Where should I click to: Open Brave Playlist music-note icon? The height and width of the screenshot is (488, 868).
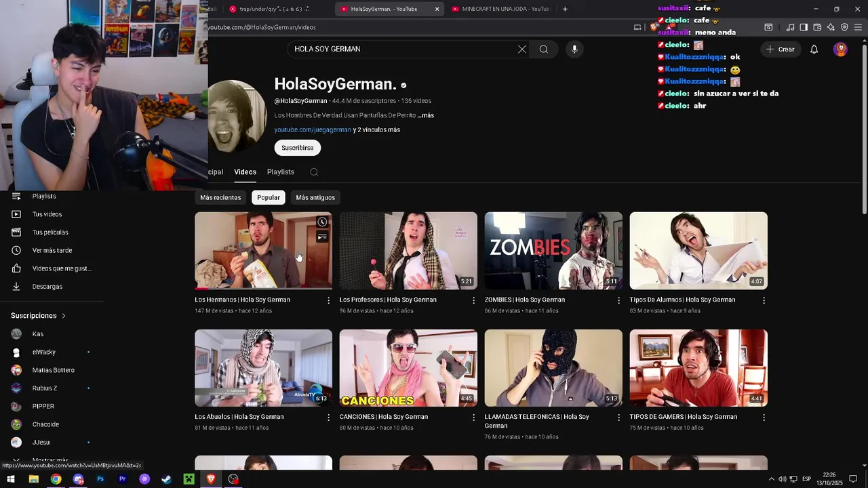click(790, 27)
